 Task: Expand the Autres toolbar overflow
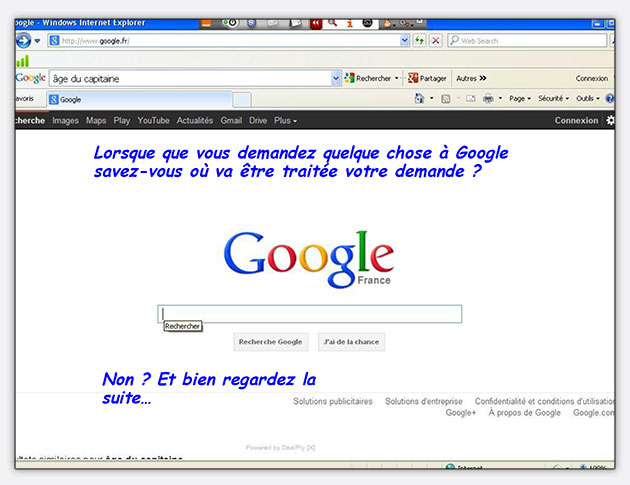[x=471, y=78]
